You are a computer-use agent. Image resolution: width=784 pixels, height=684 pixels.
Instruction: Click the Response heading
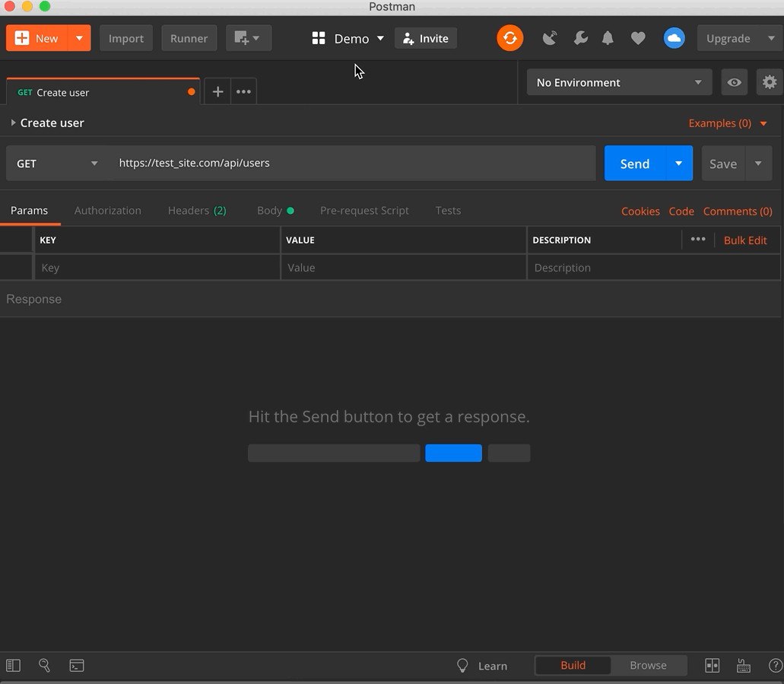34,299
